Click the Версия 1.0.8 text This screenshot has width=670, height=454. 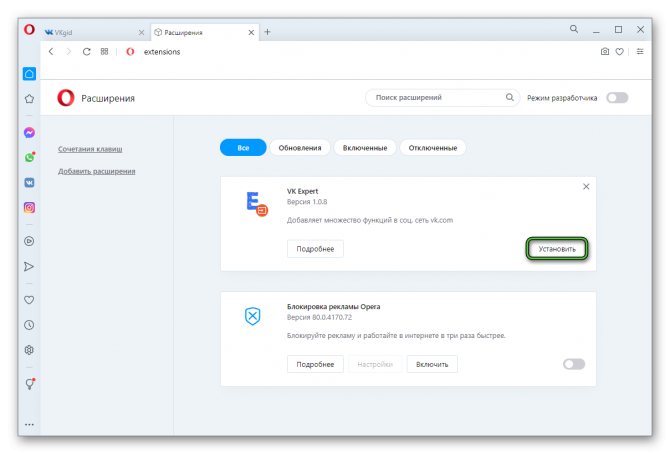pos(307,202)
